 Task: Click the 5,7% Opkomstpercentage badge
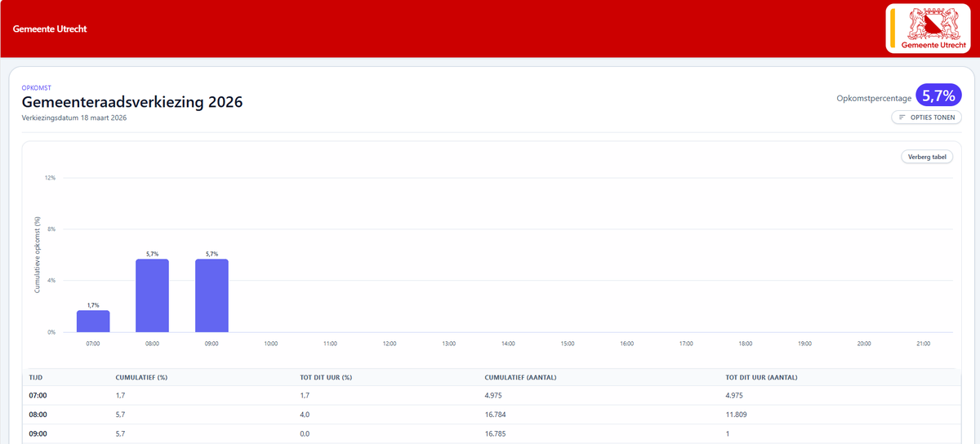938,96
